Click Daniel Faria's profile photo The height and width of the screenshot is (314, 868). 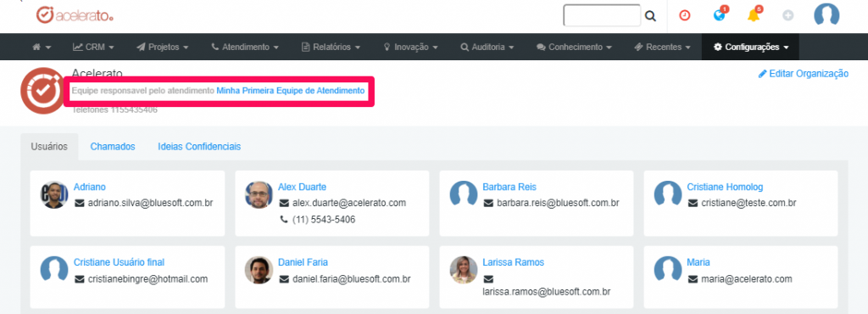click(x=259, y=270)
